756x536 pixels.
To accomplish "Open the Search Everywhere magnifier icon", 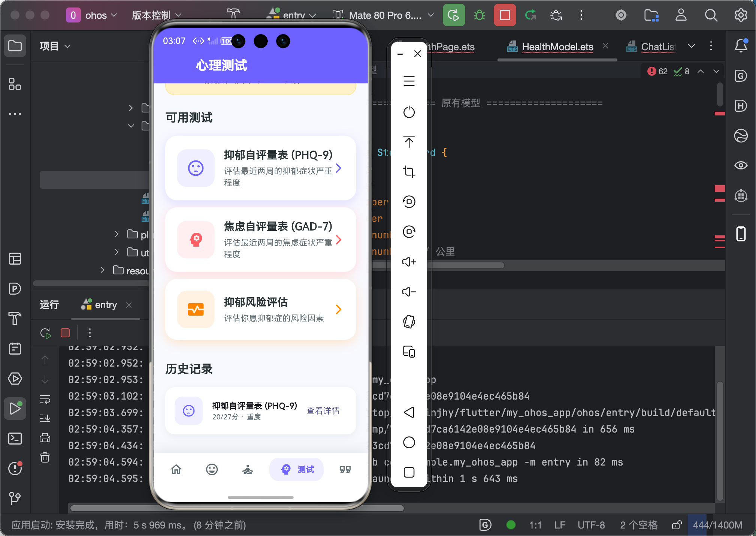I will click(711, 15).
